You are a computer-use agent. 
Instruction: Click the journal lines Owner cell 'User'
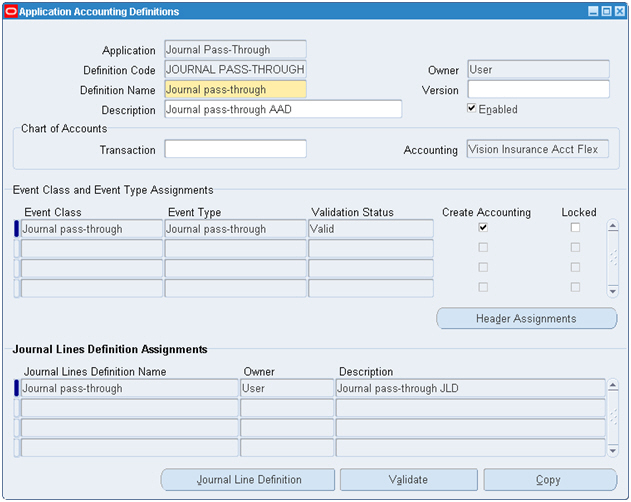287,388
